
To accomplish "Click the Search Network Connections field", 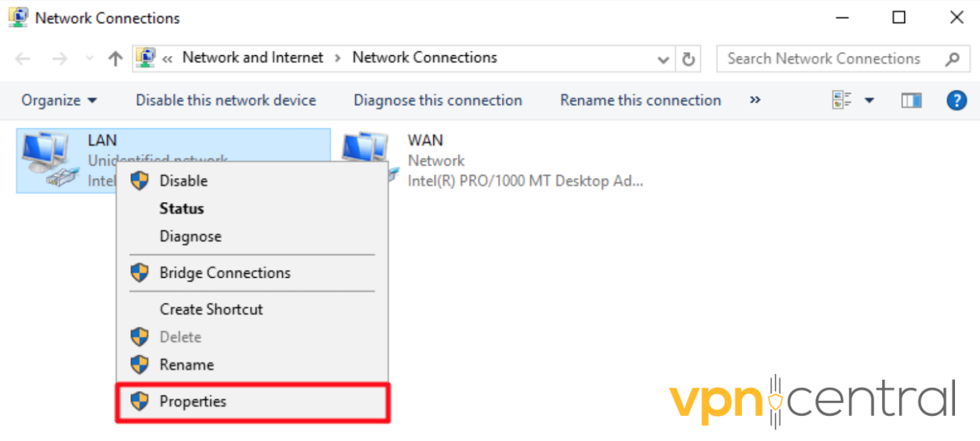I will [x=822, y=59].
